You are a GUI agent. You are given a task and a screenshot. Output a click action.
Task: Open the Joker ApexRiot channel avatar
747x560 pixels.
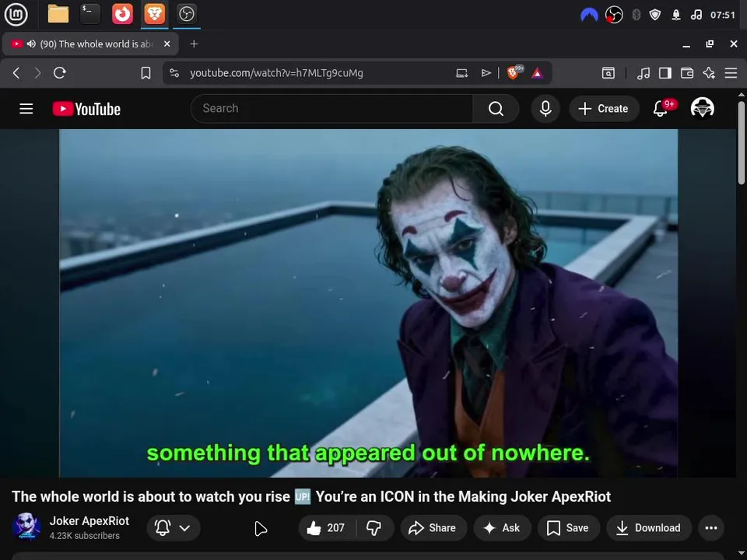[x=26, y=527]
